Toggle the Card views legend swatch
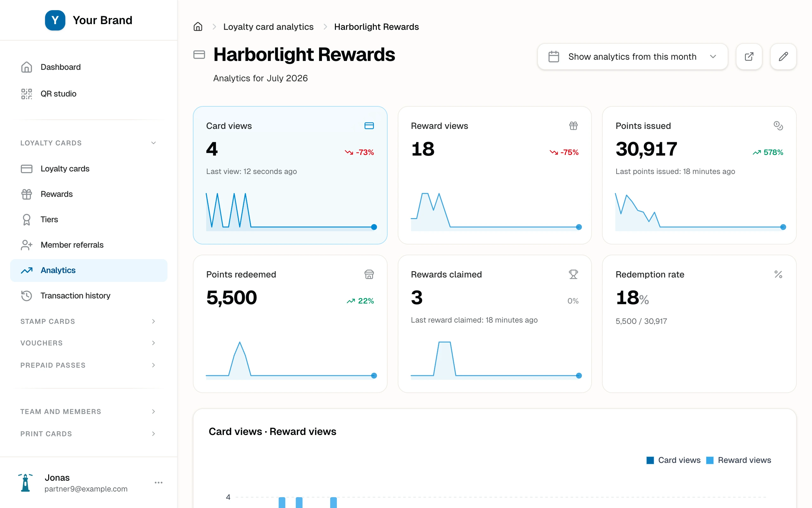Image resolution: width=812 pixels, height=508 pixels. click(650, 460)
